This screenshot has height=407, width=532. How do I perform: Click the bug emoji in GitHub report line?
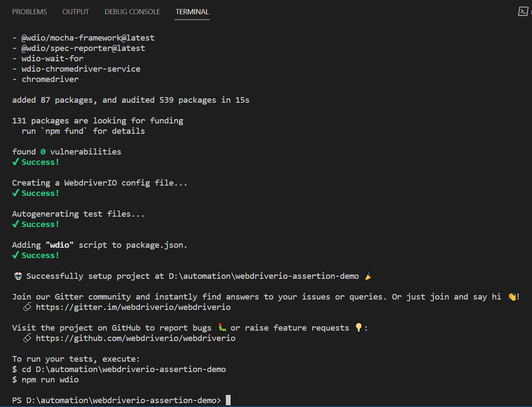click(x=222, y=328)
